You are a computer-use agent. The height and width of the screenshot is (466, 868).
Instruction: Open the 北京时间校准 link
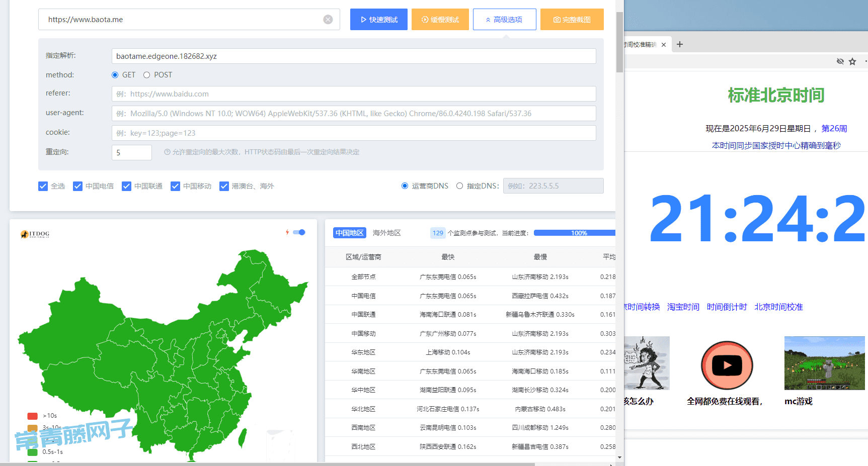tap(778, 307)
